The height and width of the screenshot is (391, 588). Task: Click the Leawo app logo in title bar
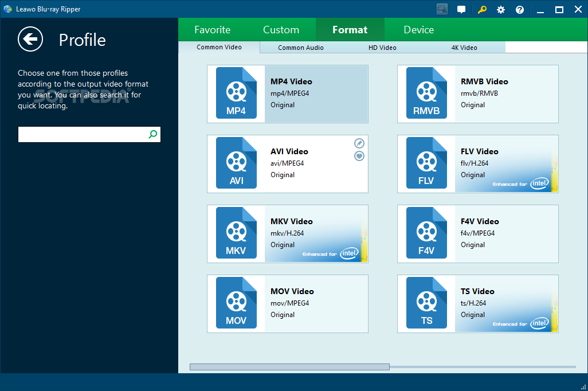click(7, 9)
